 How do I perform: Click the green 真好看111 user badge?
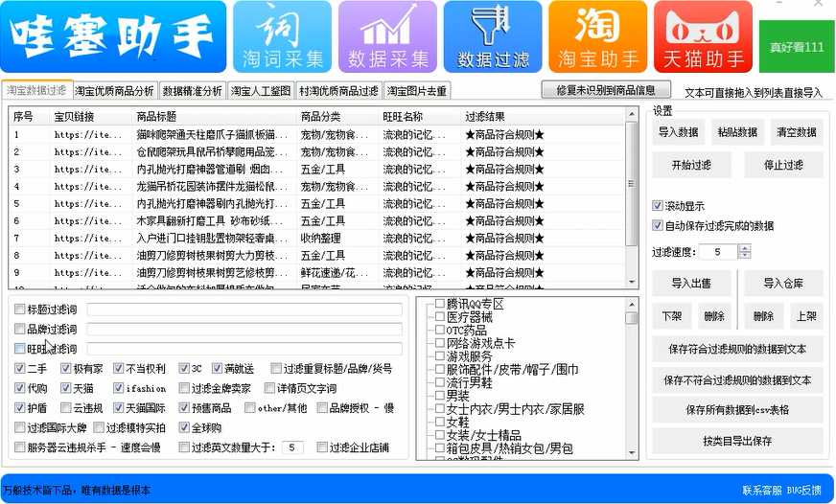pyautogui.click(x=797, y=47)
